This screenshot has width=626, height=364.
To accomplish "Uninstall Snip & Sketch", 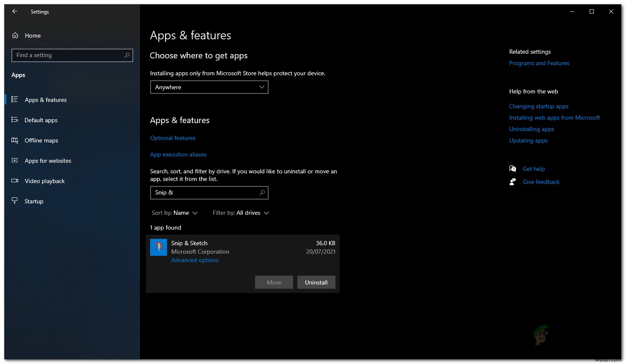I will (316, 282).
